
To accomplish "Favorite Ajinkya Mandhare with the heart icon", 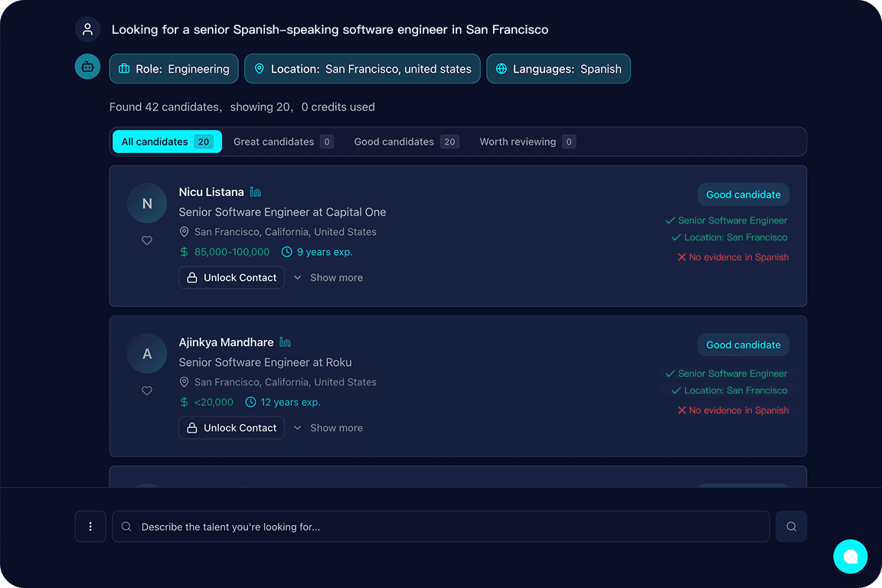I will pos(147,390).
